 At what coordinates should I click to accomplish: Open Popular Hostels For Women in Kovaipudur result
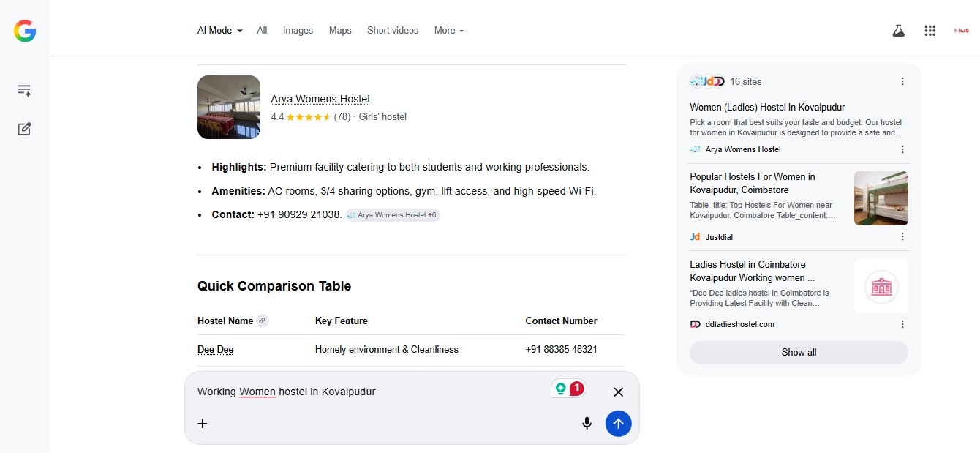tap(753, 183)
